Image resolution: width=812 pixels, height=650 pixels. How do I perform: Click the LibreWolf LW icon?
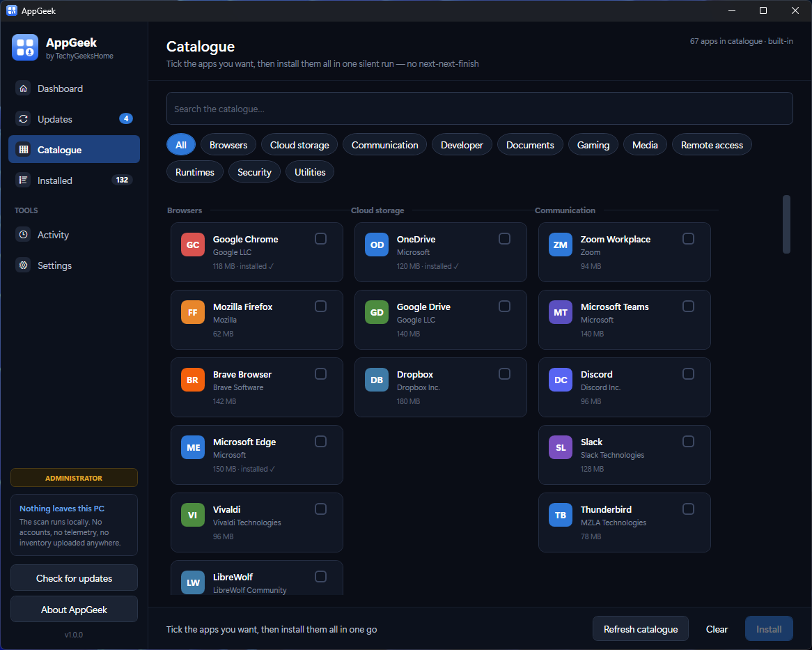193,582
